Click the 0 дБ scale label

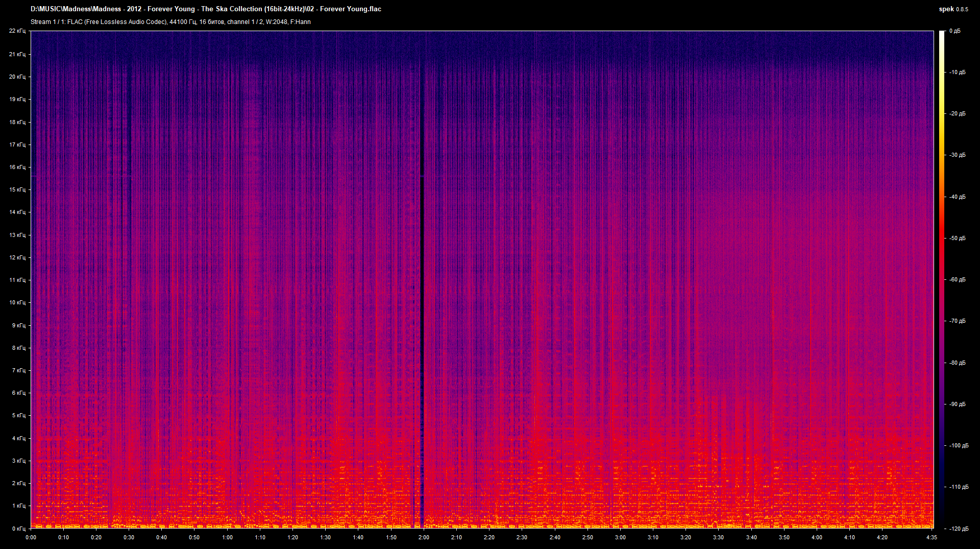point(954,31)
